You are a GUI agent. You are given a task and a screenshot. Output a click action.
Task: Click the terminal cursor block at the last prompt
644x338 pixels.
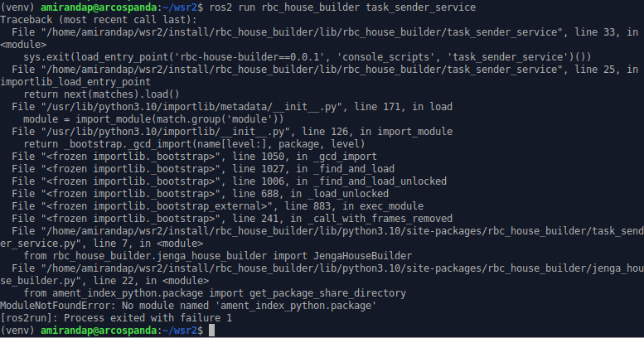(211, 331)
